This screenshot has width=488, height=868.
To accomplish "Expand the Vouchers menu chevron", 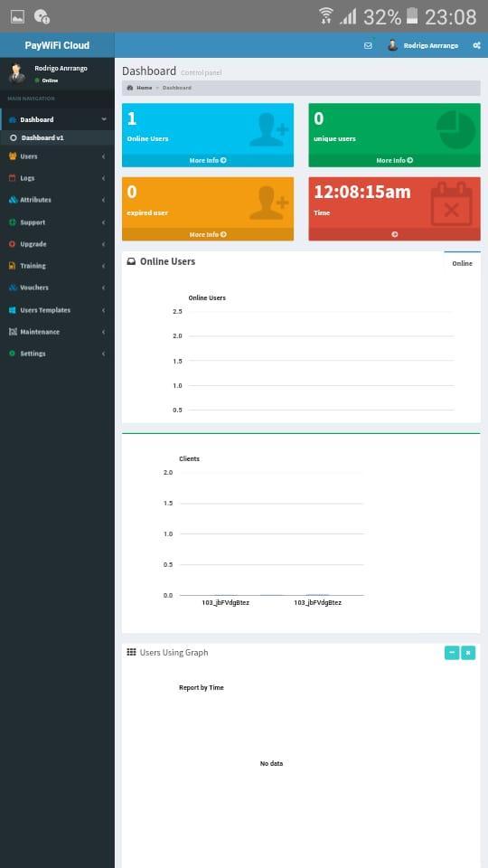I will click(103, 288).
